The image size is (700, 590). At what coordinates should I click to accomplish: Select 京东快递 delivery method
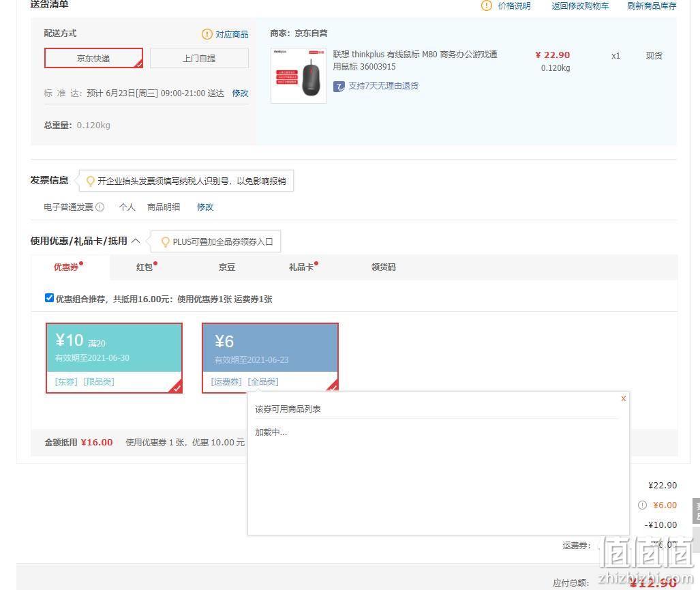click(x=94, y=58)
